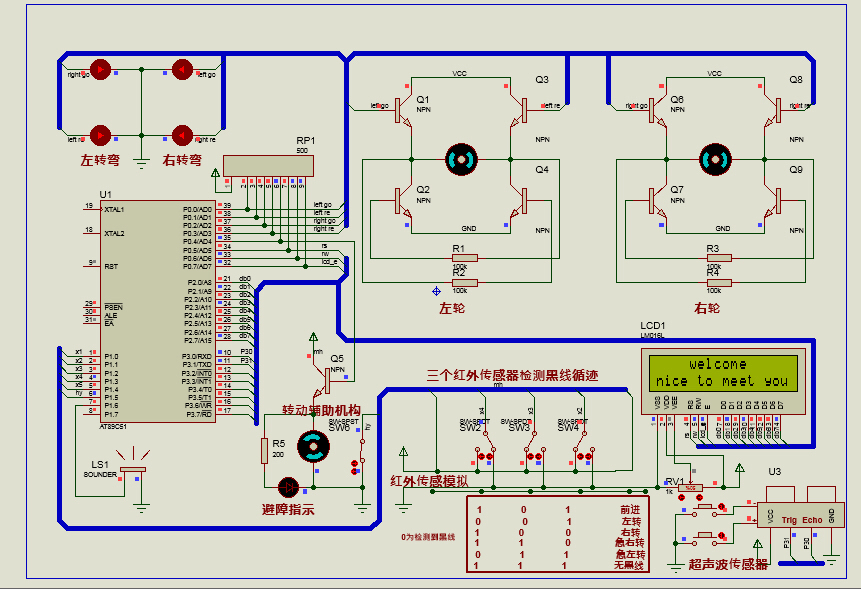Screen dimensions: 861x589
Task: Click the left wheel motor symbol
Action: pos(461,160)
